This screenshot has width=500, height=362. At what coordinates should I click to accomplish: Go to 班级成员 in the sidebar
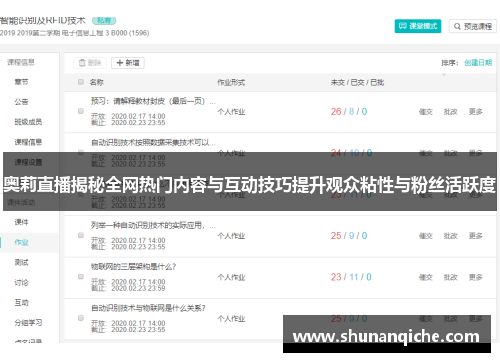click(x=28, y=122)
